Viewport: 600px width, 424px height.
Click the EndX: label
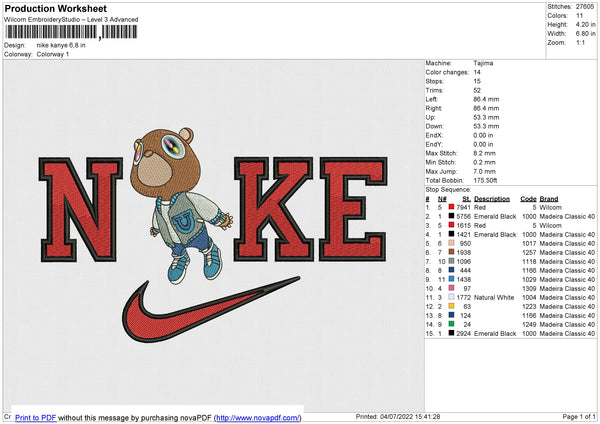click(x=434, y=135)
